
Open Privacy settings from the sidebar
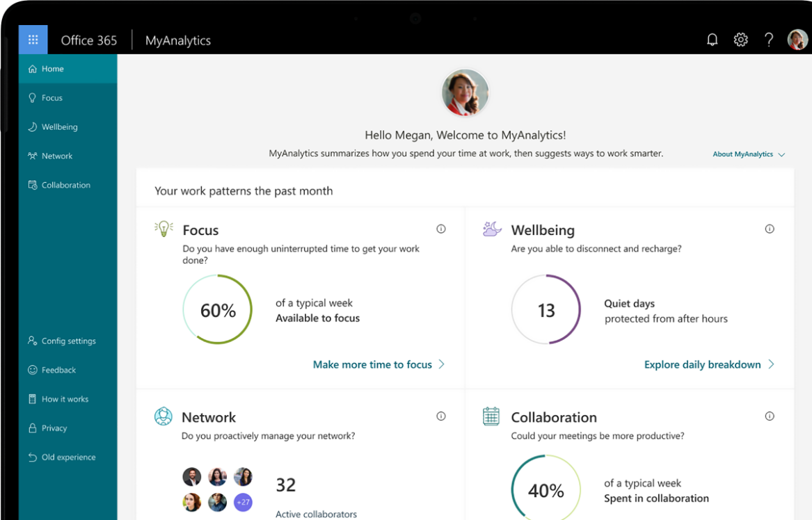click(54, 428)
